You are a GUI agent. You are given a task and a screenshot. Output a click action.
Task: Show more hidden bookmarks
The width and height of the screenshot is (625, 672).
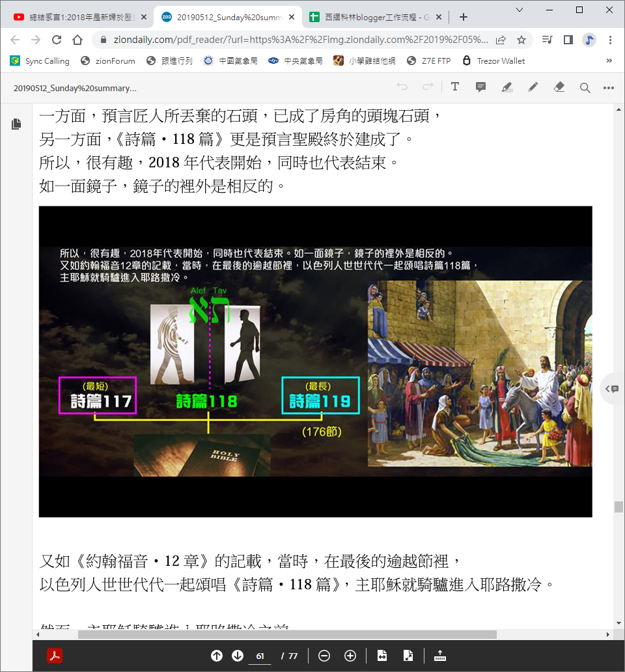coord(609,61)
